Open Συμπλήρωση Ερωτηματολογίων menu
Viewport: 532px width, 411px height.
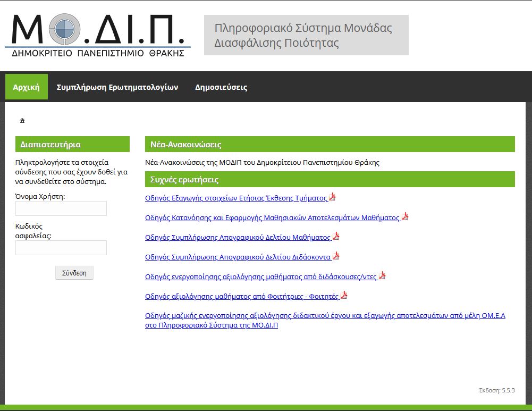point(117,87)
